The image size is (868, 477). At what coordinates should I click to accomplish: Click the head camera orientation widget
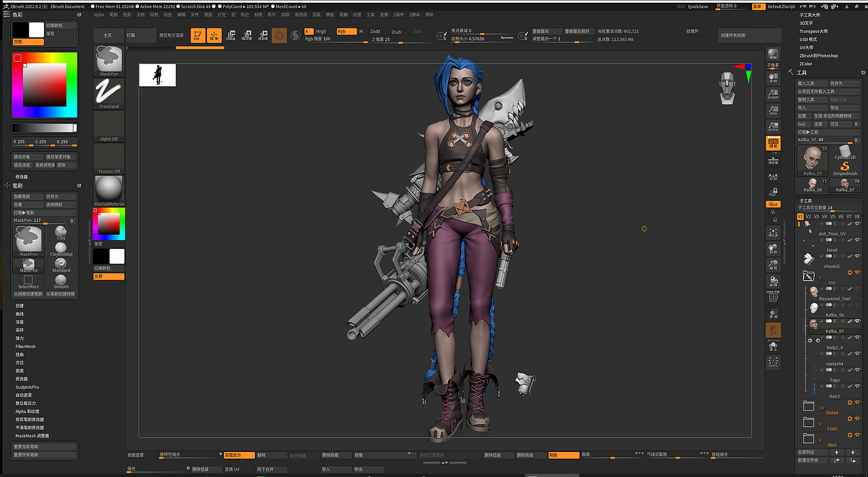pos(728,88)
